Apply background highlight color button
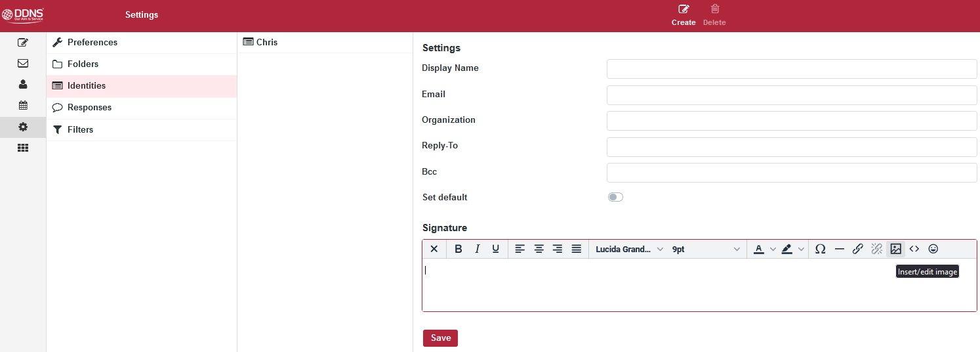Screen dimensions: 980x352 point(786,249)
